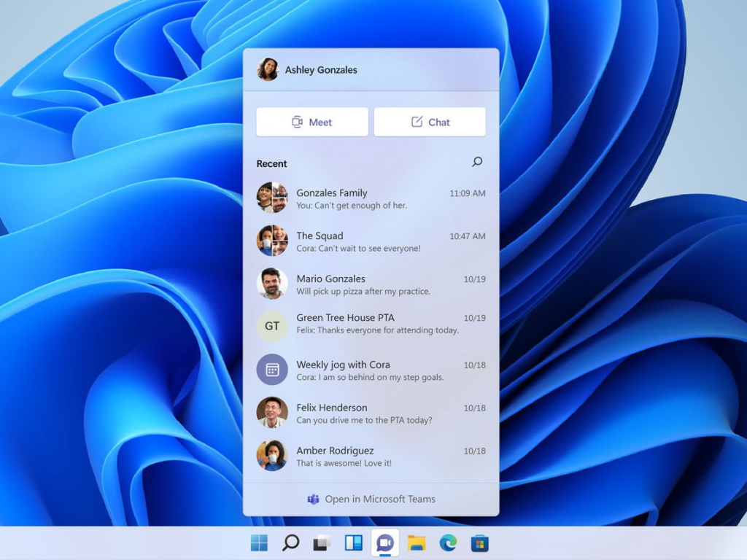Select the Mario Gonzales chat

click(371, 284)
